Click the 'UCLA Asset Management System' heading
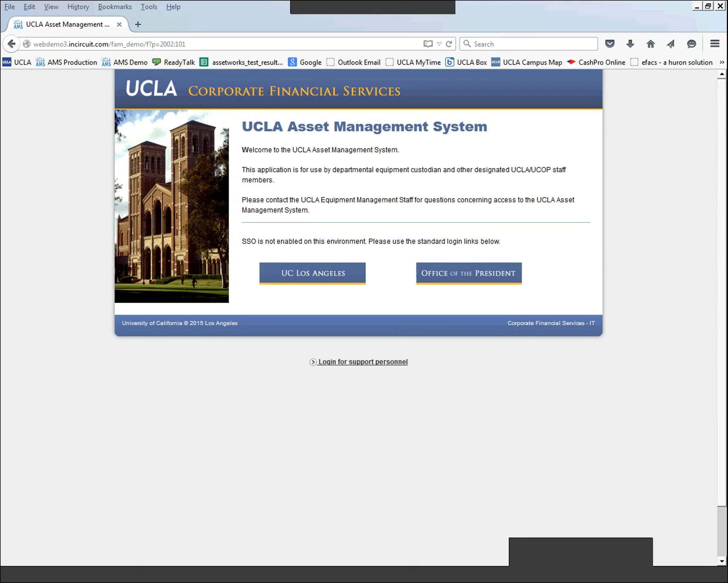Viewport: 728px width, 583px height. (x=364, y=127)
